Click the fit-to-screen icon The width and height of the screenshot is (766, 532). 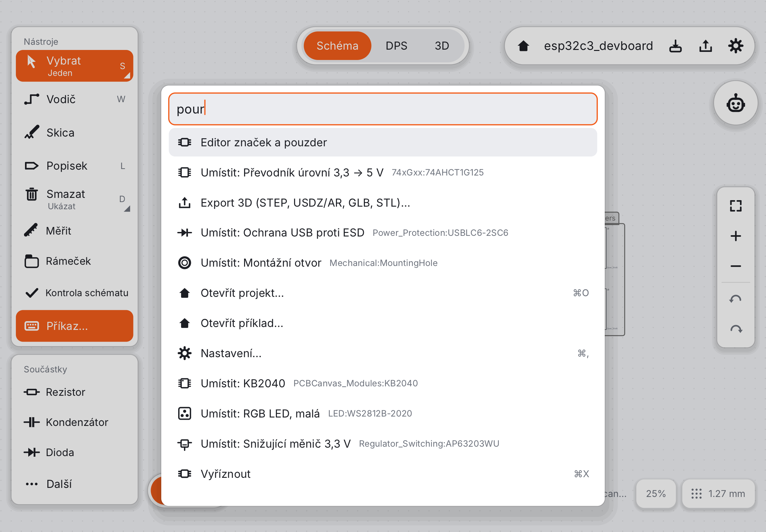tap(736, 206)
